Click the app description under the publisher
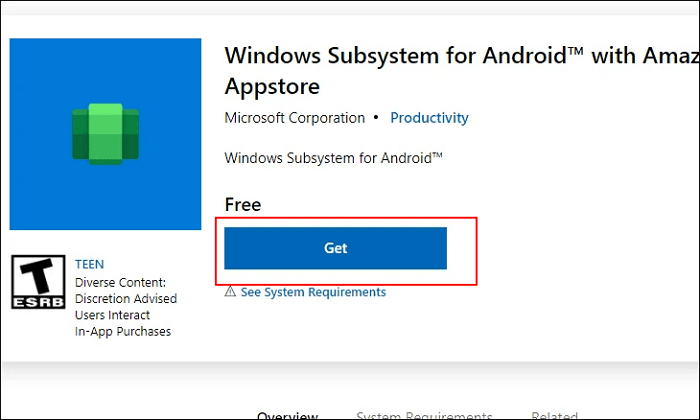This screenshot has height=420, width=700. tap(334, 158)
